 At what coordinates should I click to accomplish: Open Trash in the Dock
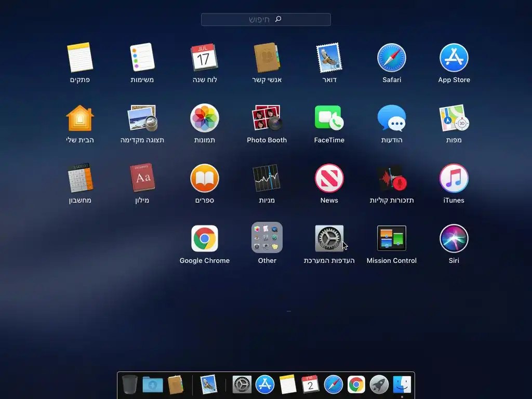[x=129, y=384]
